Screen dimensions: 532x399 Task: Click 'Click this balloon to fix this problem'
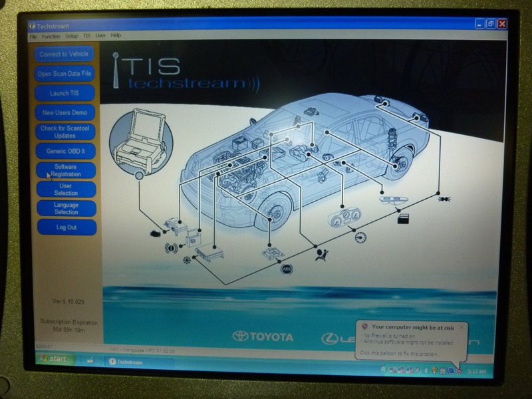[x=399, y=353]
